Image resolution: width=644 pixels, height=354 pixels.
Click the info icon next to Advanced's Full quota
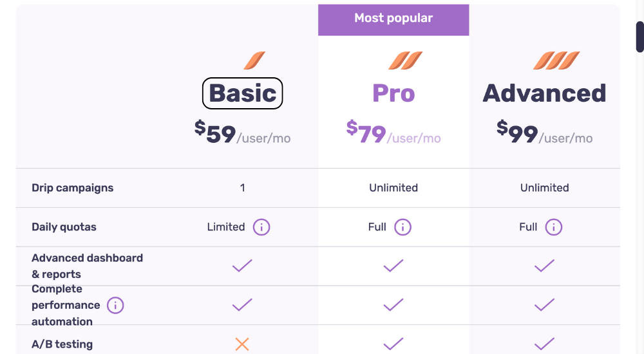[x=553, y=227]
